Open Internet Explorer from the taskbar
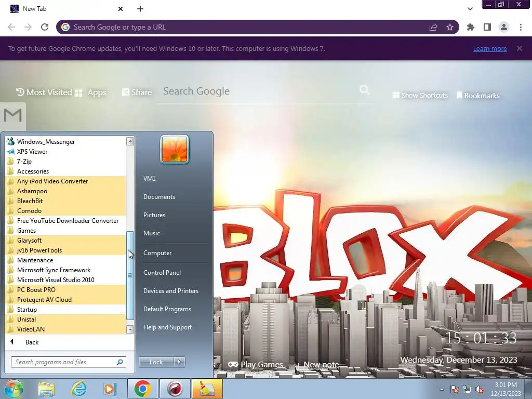The image size is (532, 399). [78, 389]
